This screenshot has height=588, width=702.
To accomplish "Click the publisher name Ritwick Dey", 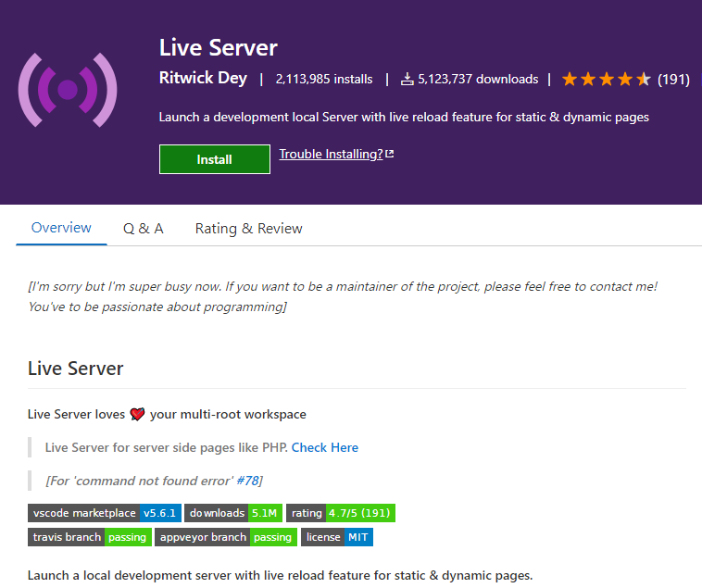I will pyautogui.click(x=203, y=78).
